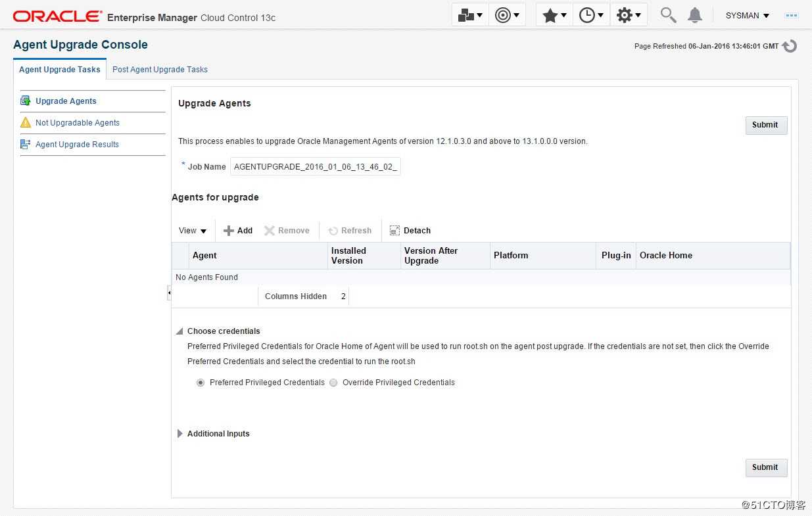Screen dimensions: 812x516
Task: Click the Plug-in column header
Action: 616,256
